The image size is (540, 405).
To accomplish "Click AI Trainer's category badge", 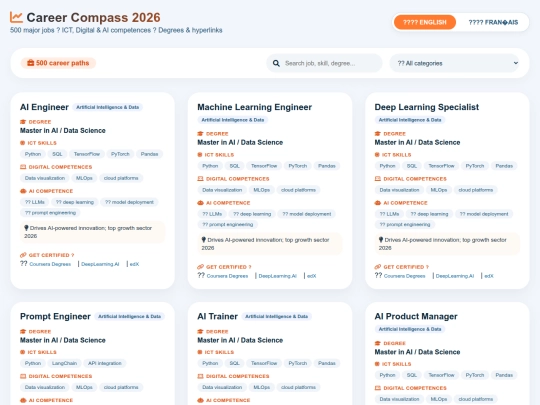I will click(277, 316).
